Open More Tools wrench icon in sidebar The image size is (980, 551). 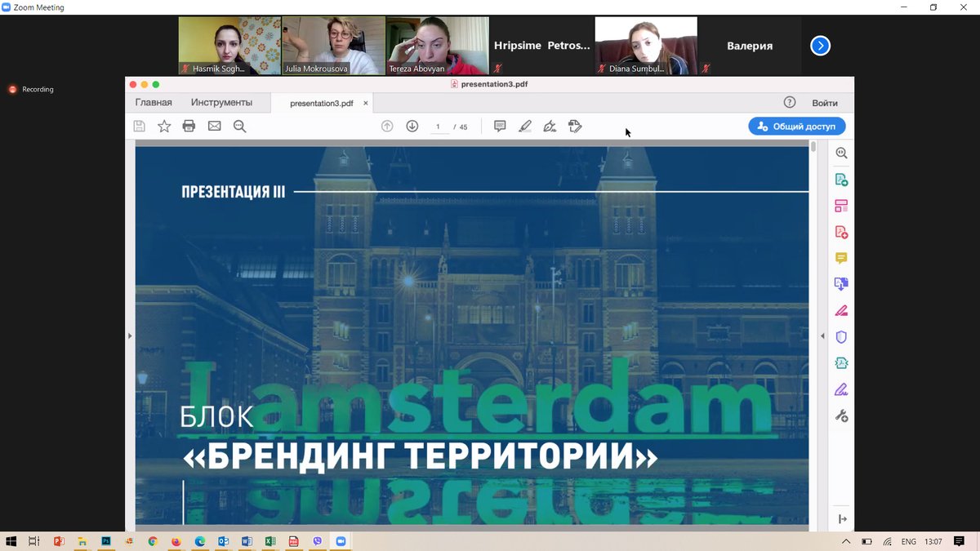[x=841, y=415]
